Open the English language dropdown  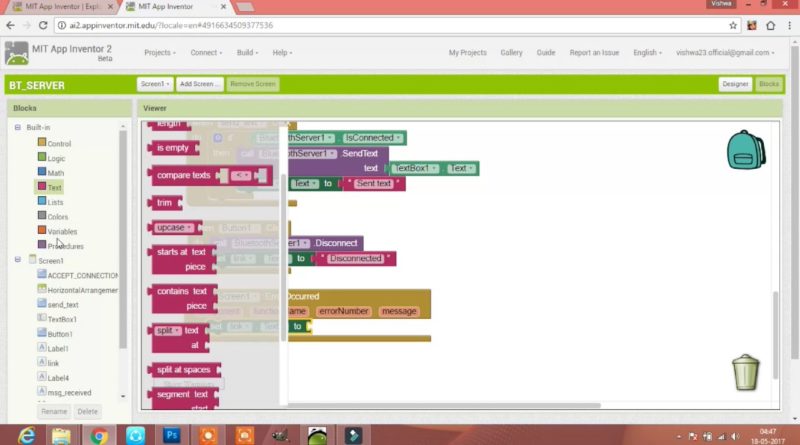click(x=647, y=53)
